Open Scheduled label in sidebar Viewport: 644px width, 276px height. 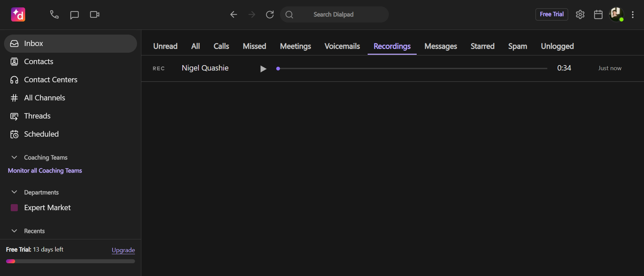click(41, 134)
